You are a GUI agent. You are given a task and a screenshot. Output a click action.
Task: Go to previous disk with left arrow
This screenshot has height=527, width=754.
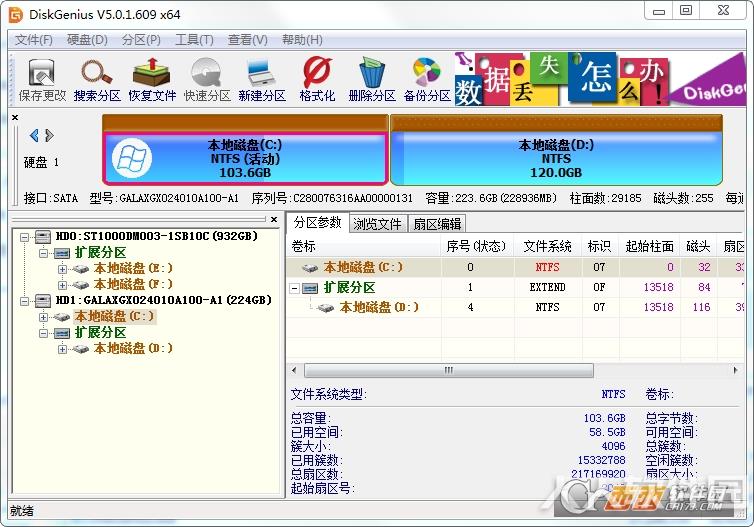[34, 136]
